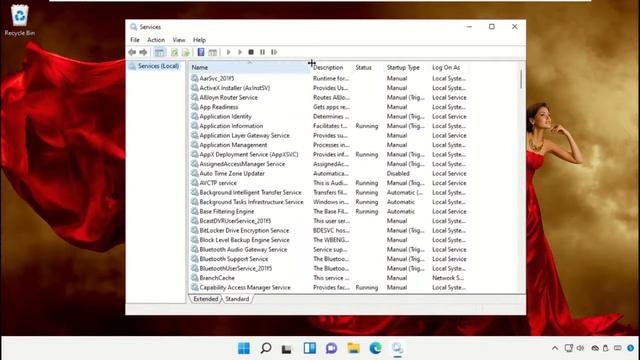Select ActiveX Installer (AxInstSV) service

click(235, 88)
